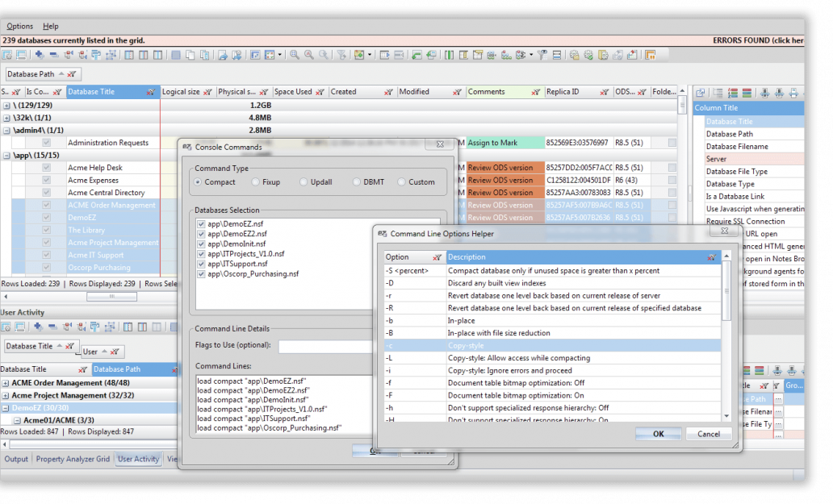Click the horizontal scrollbar thumb under main grid
Viewport: 833px width, 504px height.
111,297
